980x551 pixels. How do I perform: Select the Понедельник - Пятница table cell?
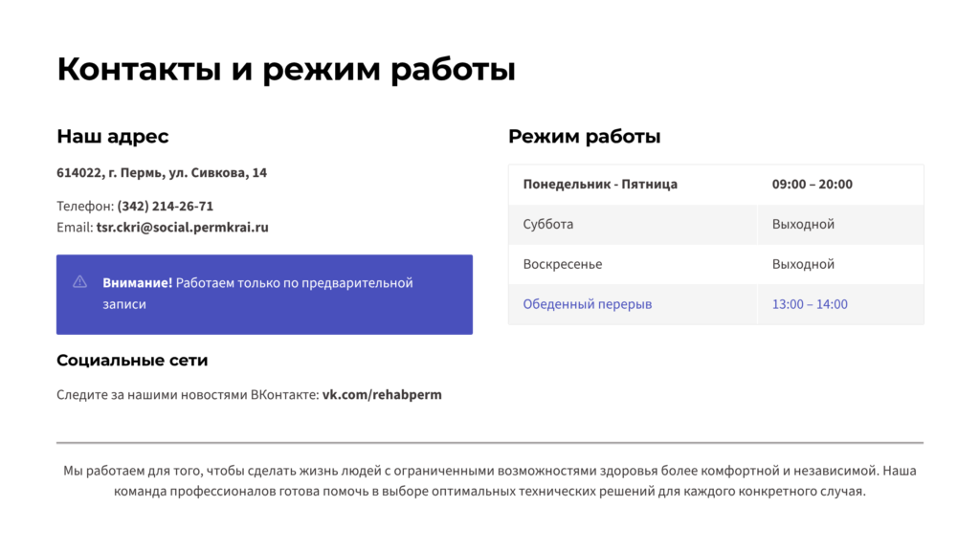pos(633,185)
